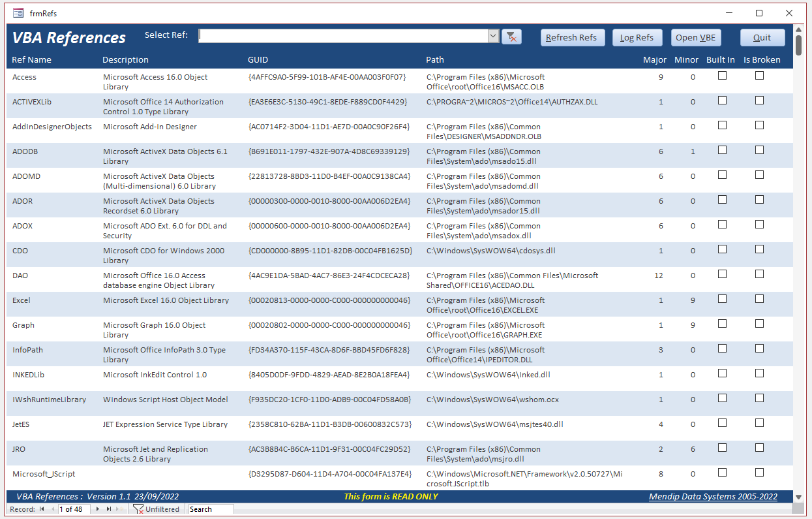The height and width of the screenshot is (519, 812).
Task: Click into the Select Ref combo text field
Action: 343,37
